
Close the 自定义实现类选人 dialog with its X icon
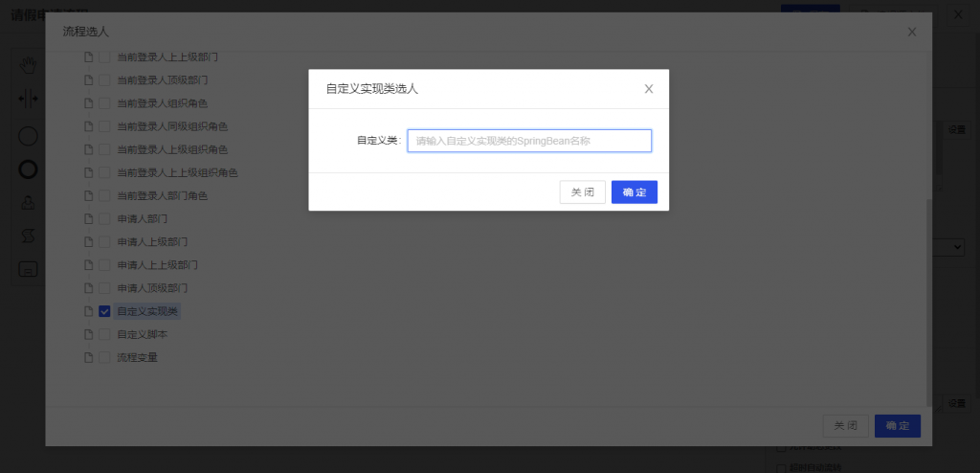click(x=648, y=89)
